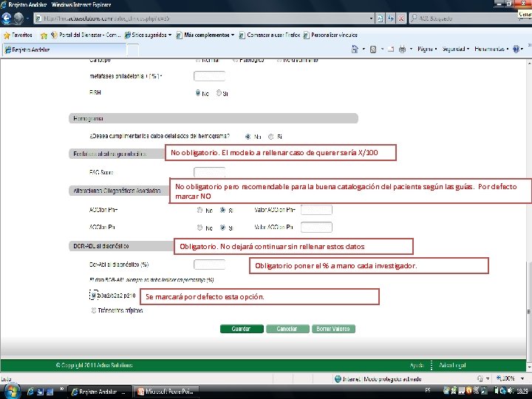Click the RSS feeds icon
The width and height of the screenshot is (532, 399).
pos(373,50)
